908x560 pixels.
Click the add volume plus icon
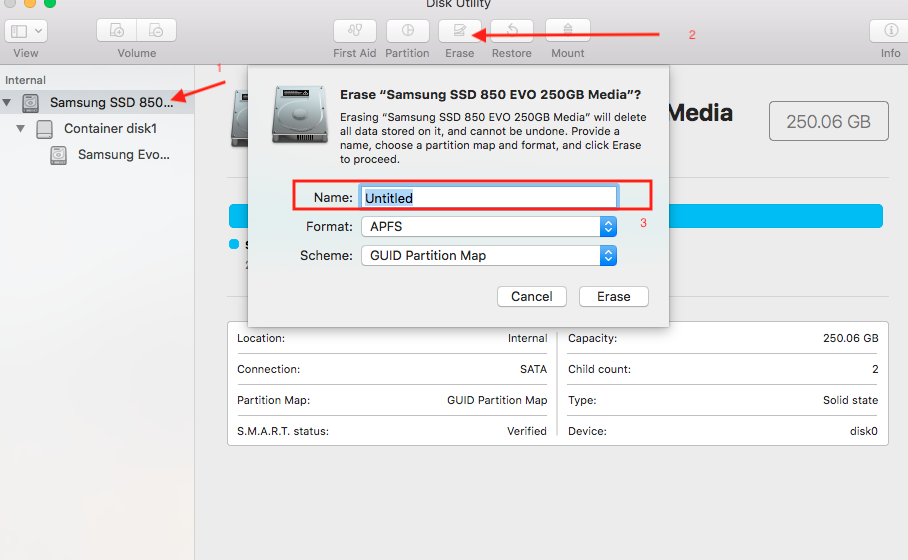[x=117, y=30]
